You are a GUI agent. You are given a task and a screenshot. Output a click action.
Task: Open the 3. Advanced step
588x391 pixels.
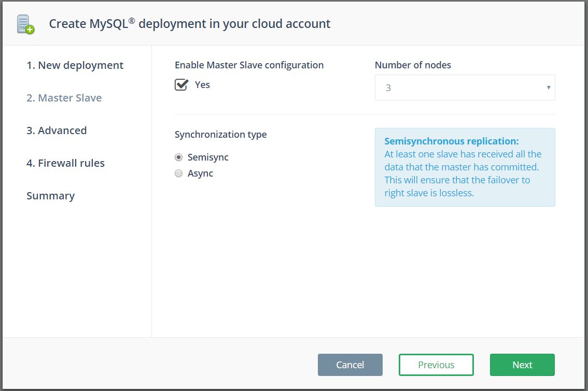point(57,131)
